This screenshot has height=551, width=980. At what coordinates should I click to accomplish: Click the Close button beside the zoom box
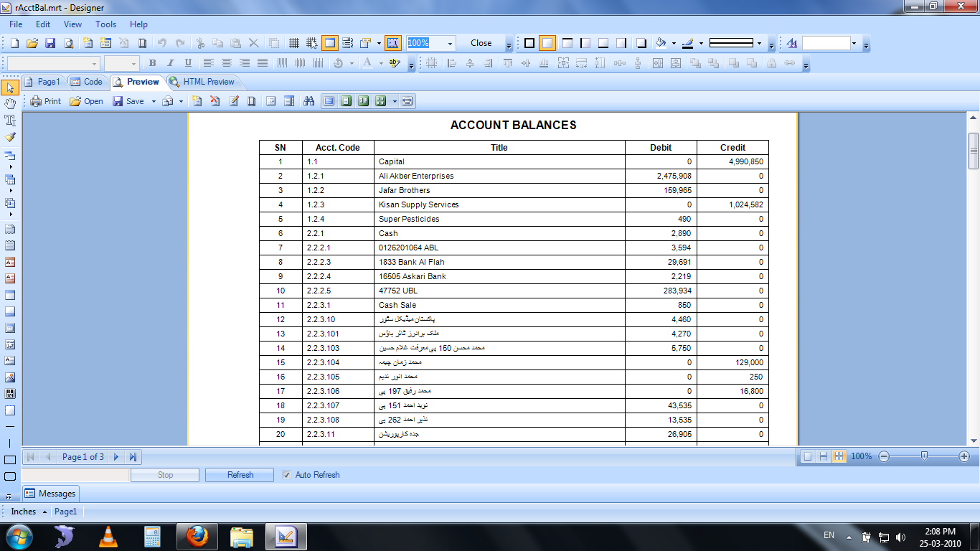click(x=481, y=43)
